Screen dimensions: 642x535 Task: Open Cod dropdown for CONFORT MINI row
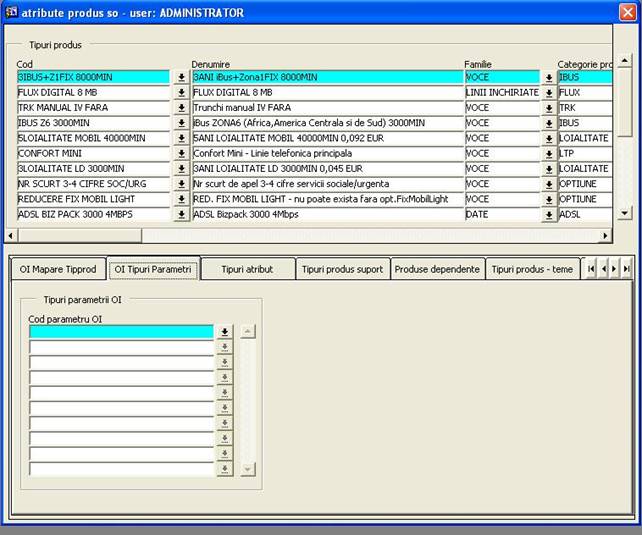tap(181, 154)
